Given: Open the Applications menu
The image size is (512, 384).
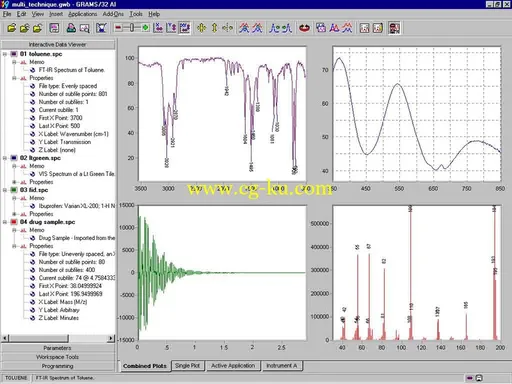Looking at the screenshot, I should point(83,14).
